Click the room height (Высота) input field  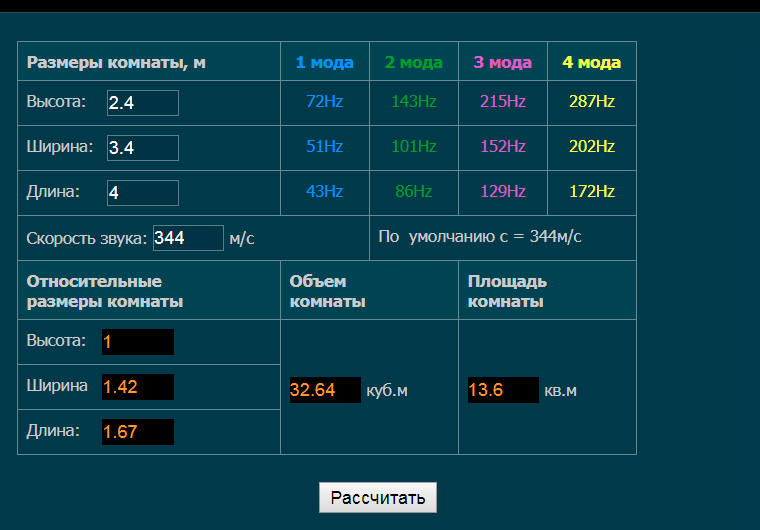coord(142,103)
